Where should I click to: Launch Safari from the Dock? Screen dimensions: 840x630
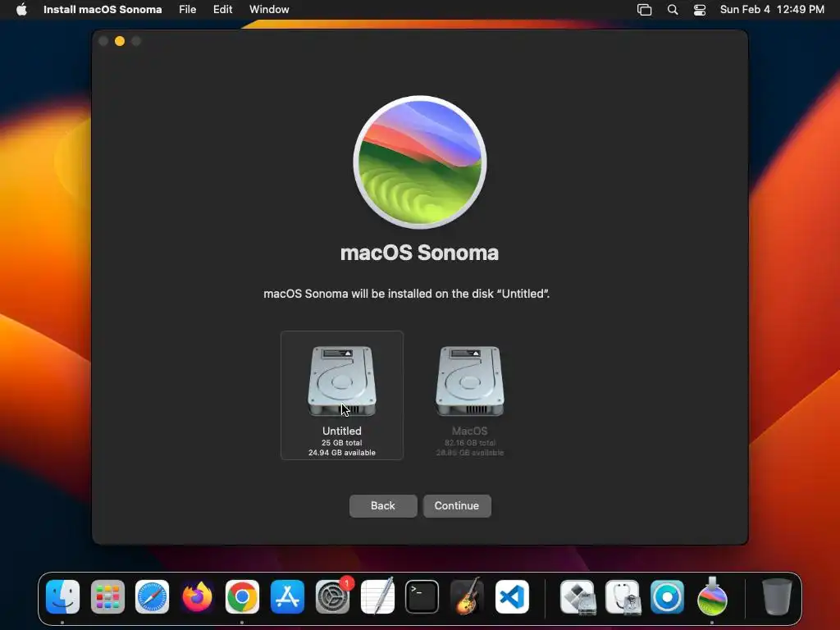coord(152,597)
